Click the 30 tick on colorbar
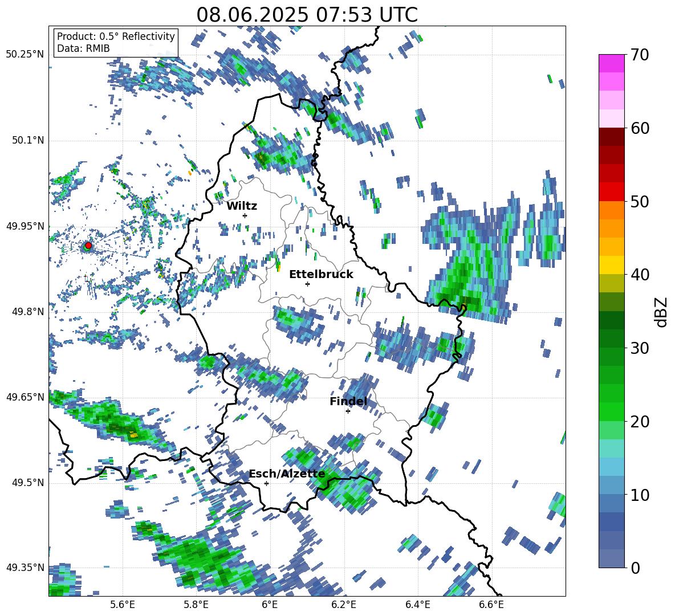 click(x=640, y=348)
